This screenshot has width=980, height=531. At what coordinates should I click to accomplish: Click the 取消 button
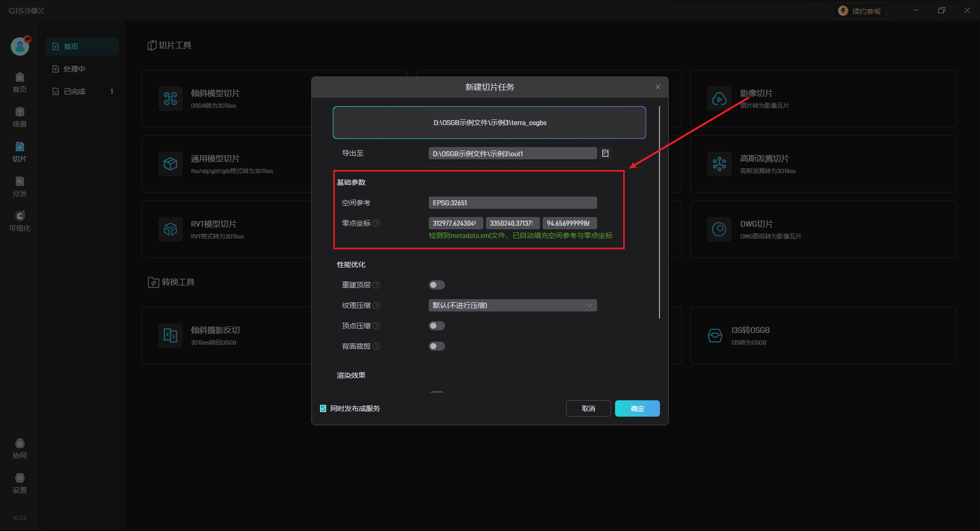[588, 408]
